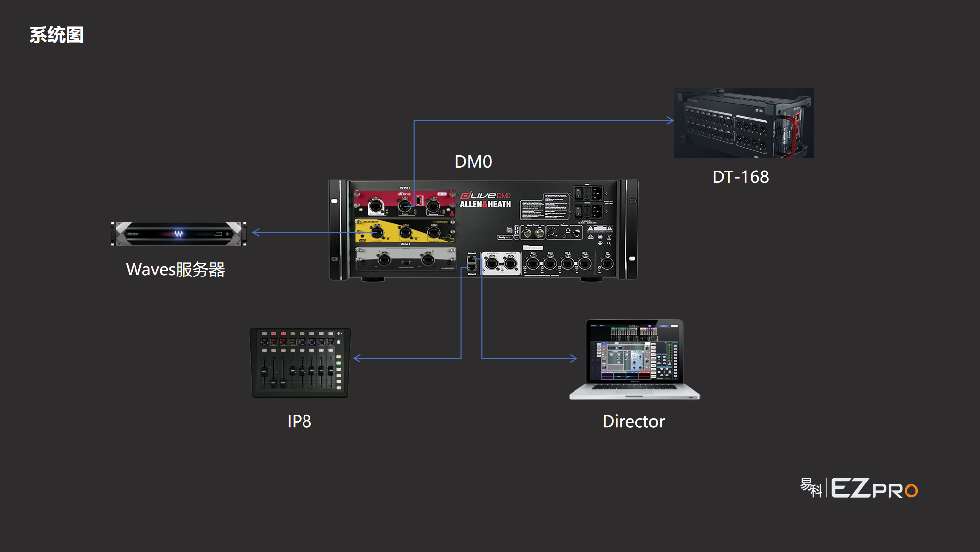Click the EZPRO logo

coord(859,488)
